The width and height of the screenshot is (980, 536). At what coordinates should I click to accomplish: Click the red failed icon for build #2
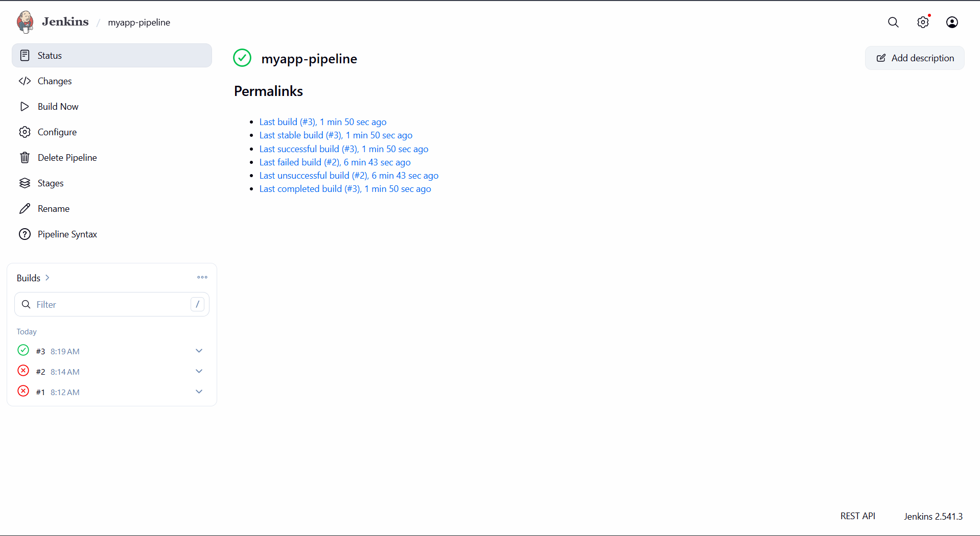coord(24,371)
